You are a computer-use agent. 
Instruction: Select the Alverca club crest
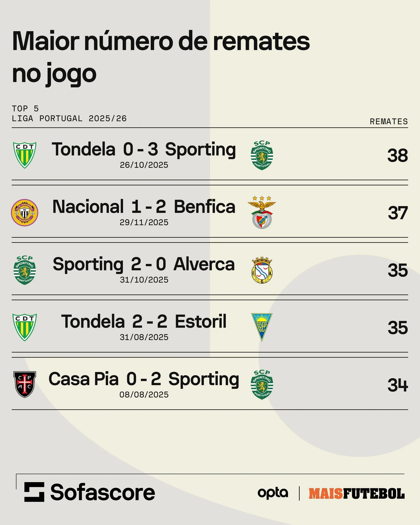262,270
